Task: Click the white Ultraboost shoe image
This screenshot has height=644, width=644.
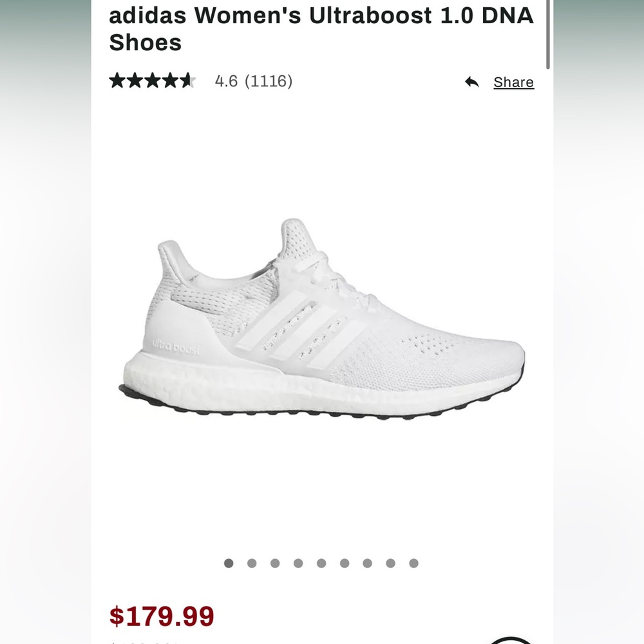Action: 322,322
